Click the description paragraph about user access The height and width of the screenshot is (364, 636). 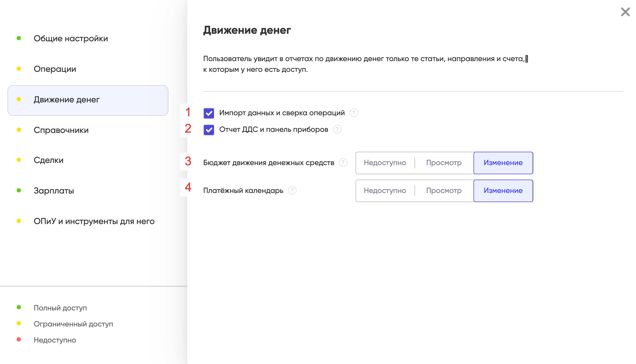point(365,64)
